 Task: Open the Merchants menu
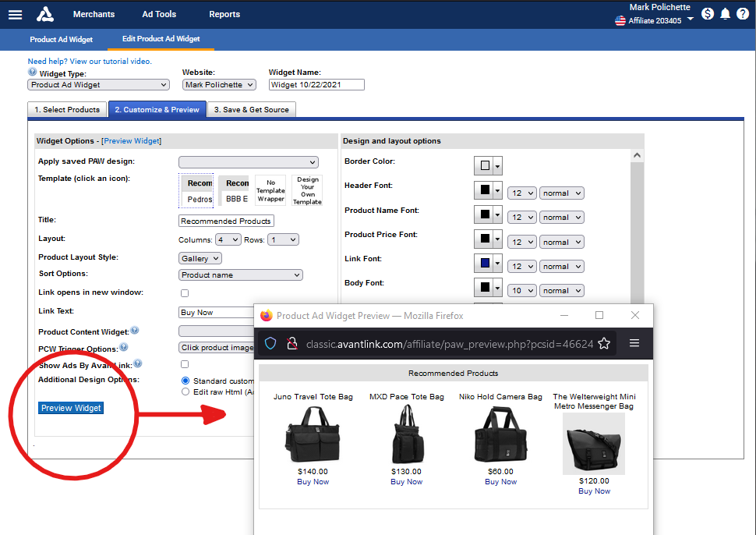[x=94, y=15]
